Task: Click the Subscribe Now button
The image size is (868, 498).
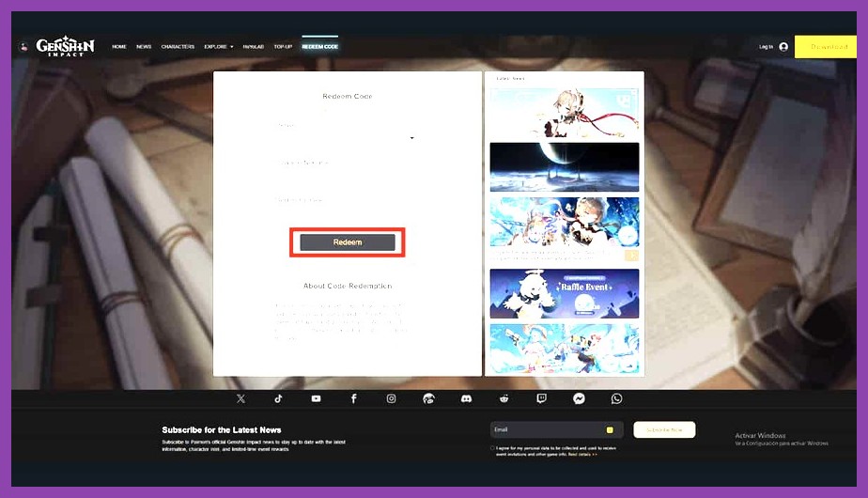Action: [664, 429]
